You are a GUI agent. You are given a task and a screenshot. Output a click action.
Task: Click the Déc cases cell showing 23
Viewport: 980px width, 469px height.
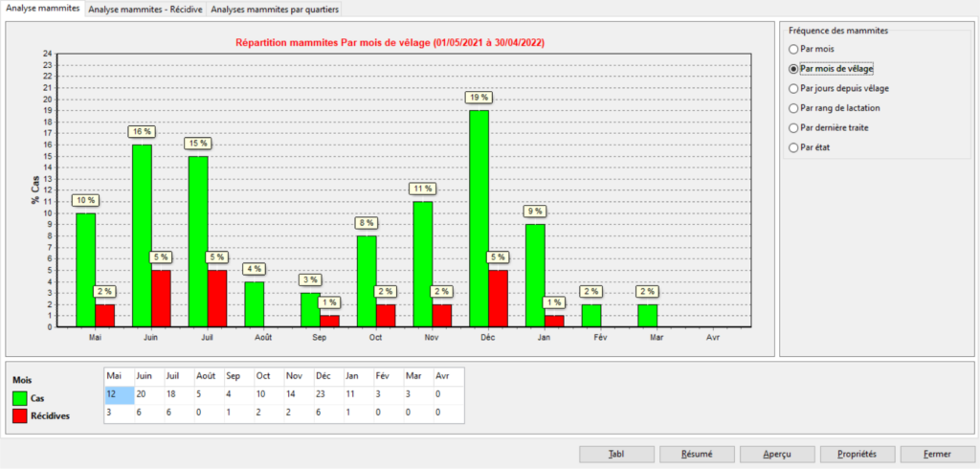(325, 394)
